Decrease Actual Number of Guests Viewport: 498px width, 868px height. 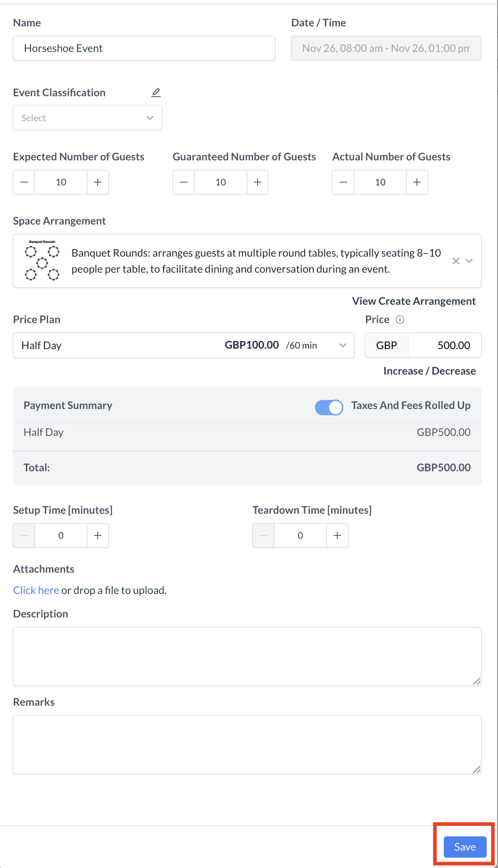343,182
